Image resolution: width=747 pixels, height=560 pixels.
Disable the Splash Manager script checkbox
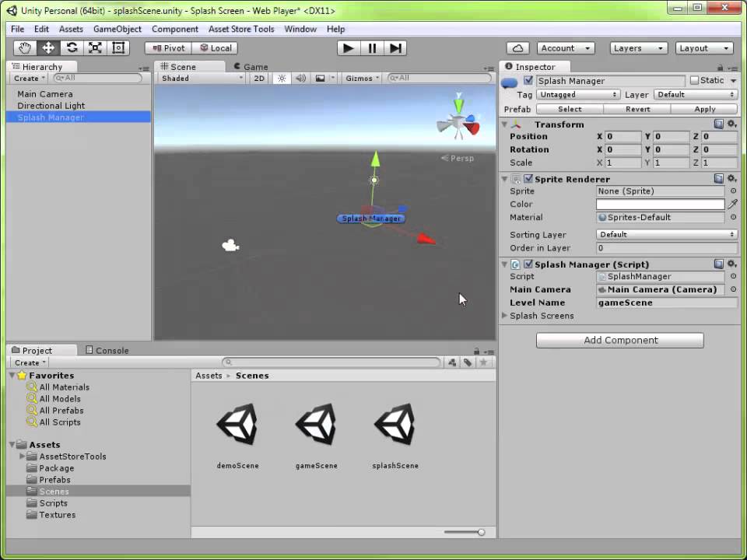pos(528,264)
